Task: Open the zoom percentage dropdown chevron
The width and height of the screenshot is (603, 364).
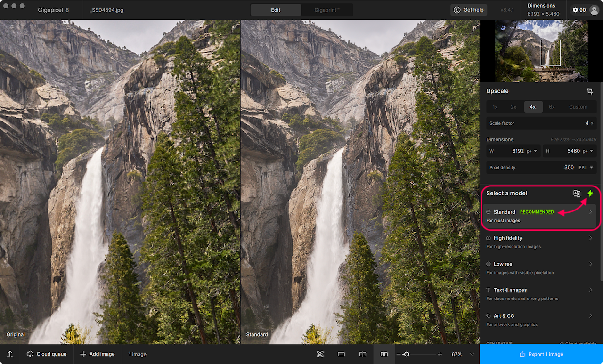Action: (x=472, y=354)
